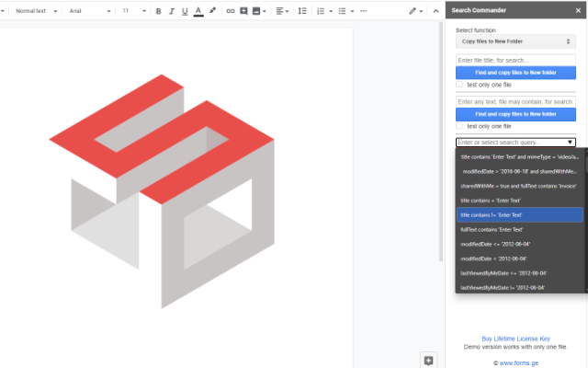The image size is (588, 368).
Task: Open Copy files to New Folder select
Action: tap(515, 41)
